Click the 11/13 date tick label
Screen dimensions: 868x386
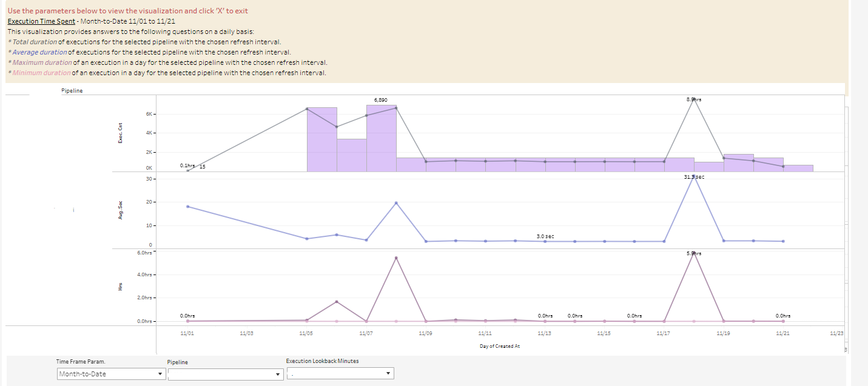(x=544, y=333)
